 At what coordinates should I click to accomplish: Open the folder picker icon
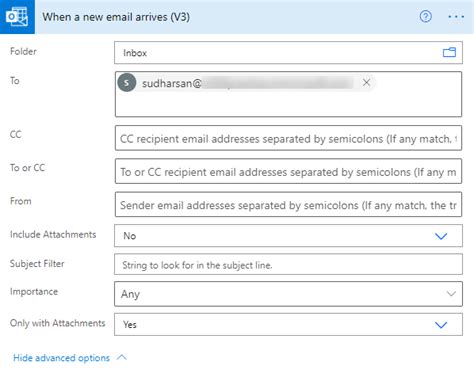point(449,52)
